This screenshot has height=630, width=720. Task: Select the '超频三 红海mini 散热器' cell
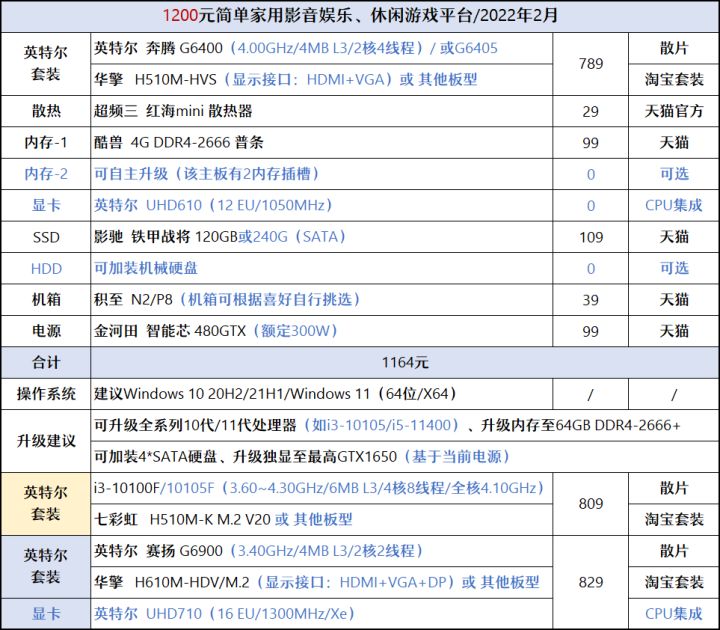tap(321, 111)
